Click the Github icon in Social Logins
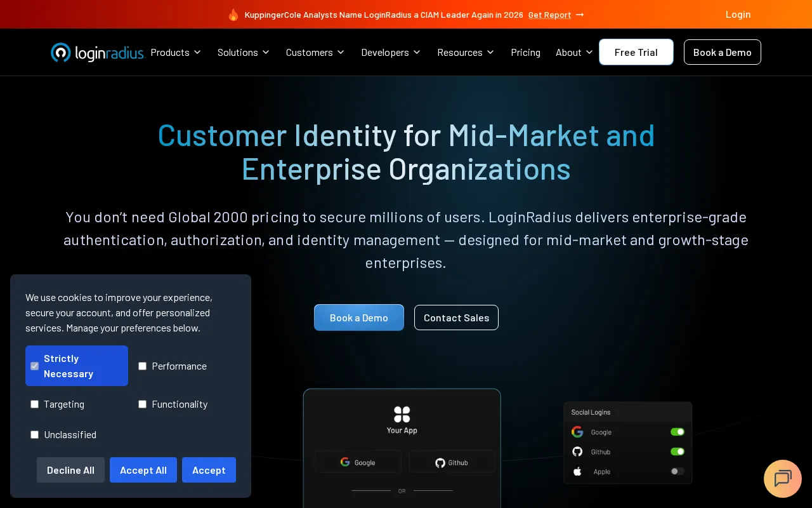 coord(577,451)
